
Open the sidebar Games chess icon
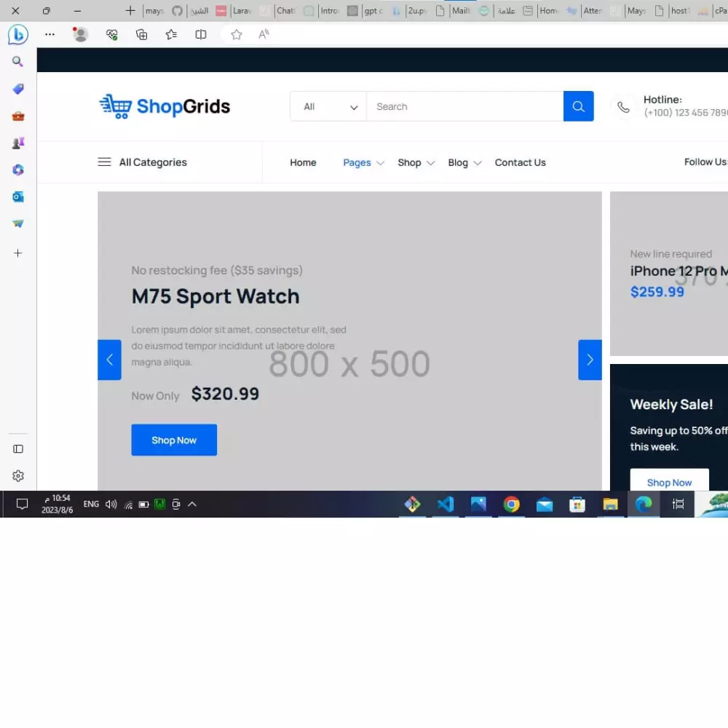tap(17, 143)
